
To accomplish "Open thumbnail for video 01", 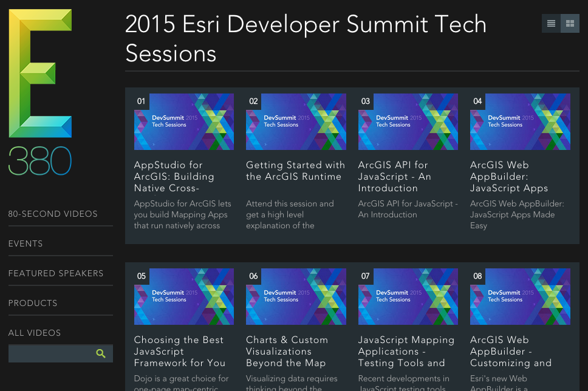I will [x=184, y=122].
